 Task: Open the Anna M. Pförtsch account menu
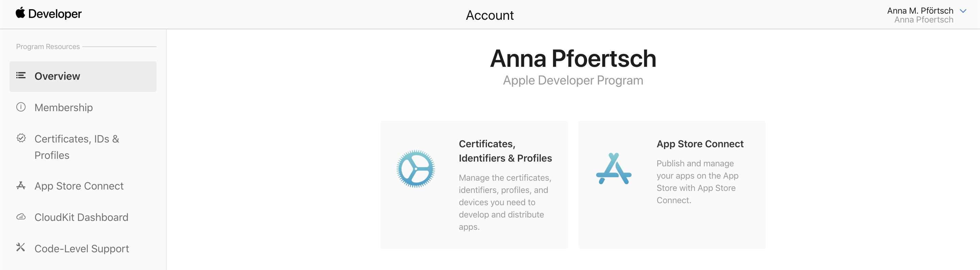(920, 11)
